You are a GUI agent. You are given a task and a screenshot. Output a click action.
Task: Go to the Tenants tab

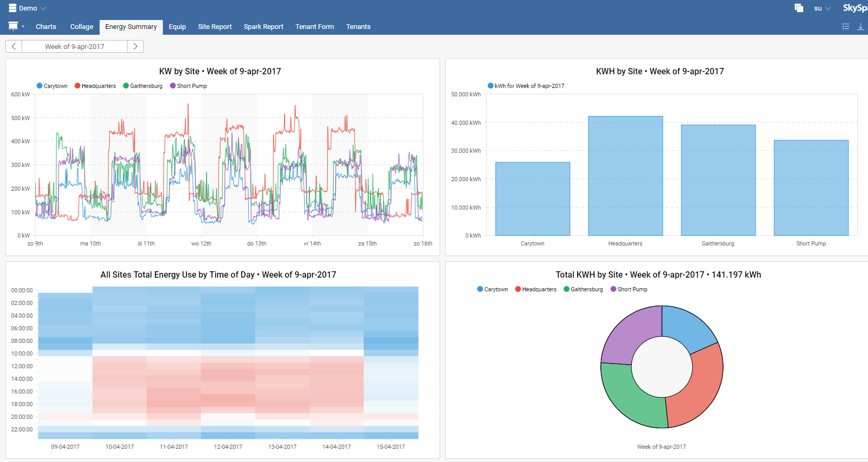click(358, 27)
